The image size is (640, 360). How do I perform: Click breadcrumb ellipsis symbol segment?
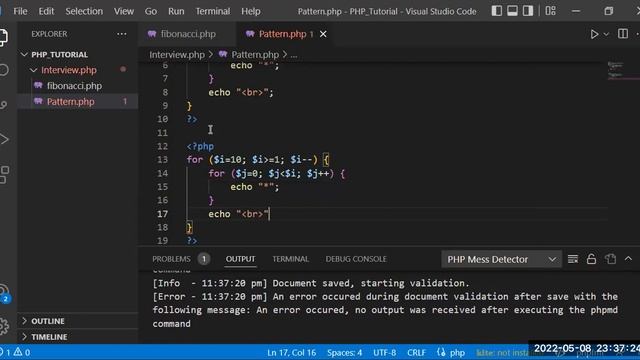coord(294,55)
